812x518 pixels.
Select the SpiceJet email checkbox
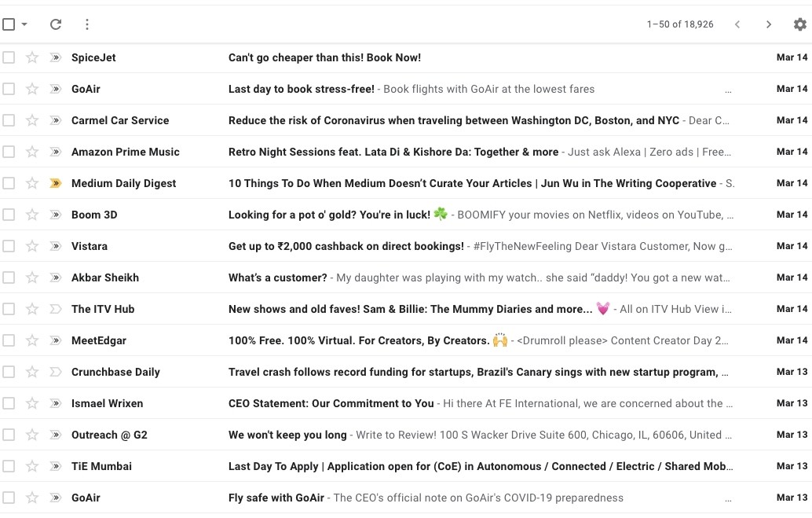click(9, 57)
